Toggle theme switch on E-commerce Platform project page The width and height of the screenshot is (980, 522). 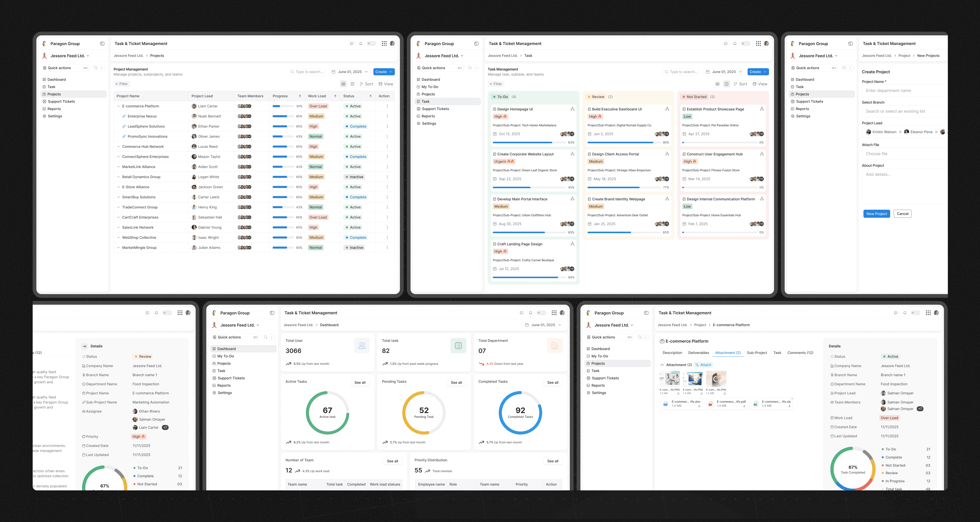coord(915,313)
